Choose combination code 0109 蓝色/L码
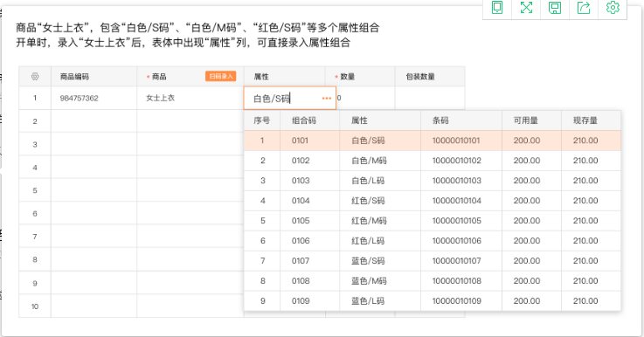The image size is (644, 337). pos(432,301)
